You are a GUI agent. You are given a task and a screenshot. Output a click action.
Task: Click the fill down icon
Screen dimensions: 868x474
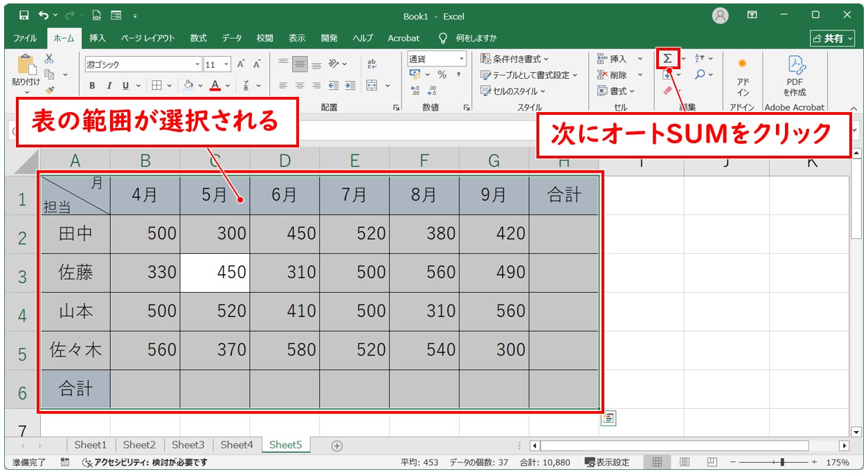[667, 74]
